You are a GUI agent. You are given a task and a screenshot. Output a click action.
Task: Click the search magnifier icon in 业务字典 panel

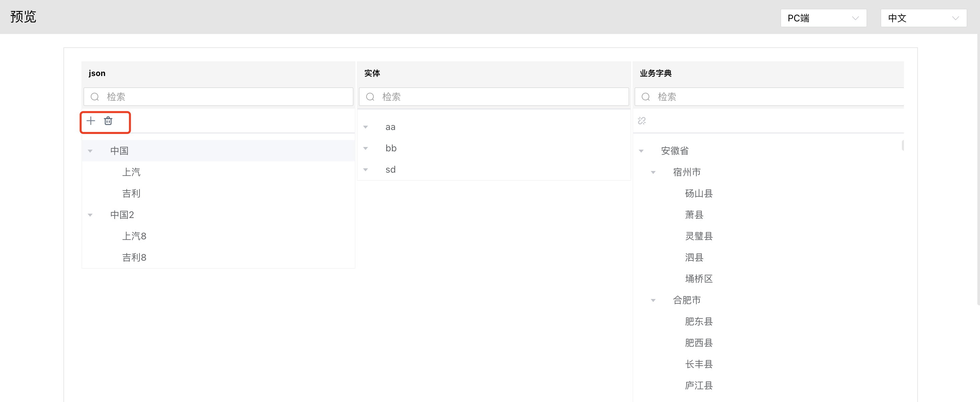coord(646,97)
